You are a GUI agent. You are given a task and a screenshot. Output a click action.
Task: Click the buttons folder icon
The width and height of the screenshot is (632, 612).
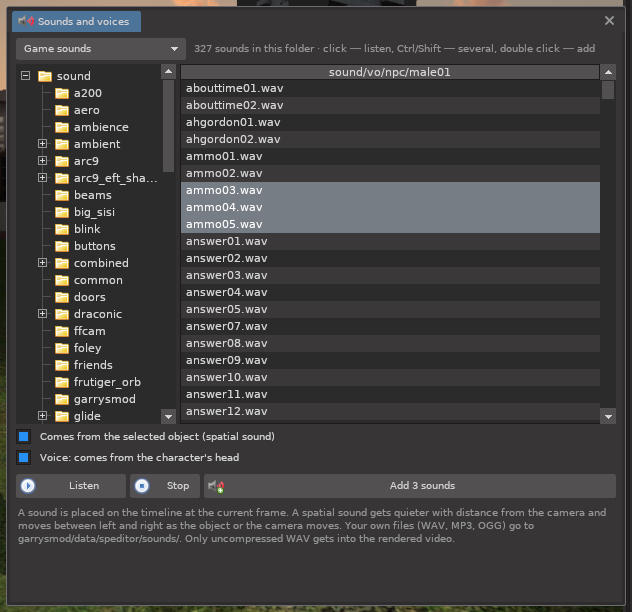pos(62,246)
